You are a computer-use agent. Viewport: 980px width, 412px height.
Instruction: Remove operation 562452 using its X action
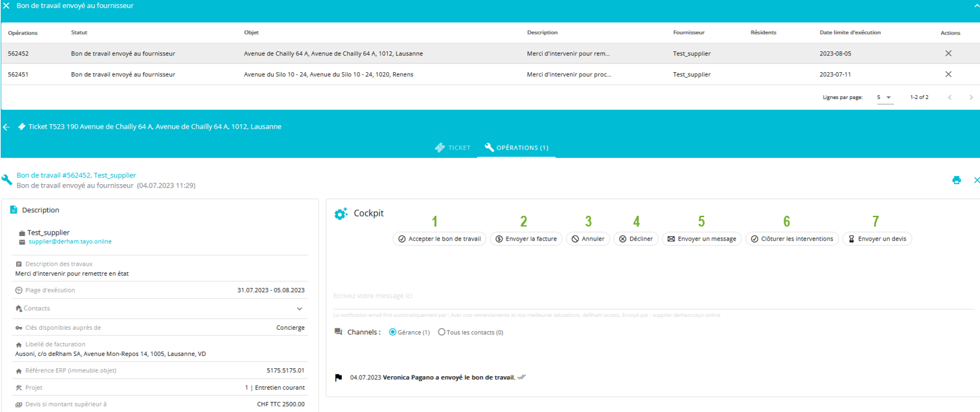(x=948, y=53)
